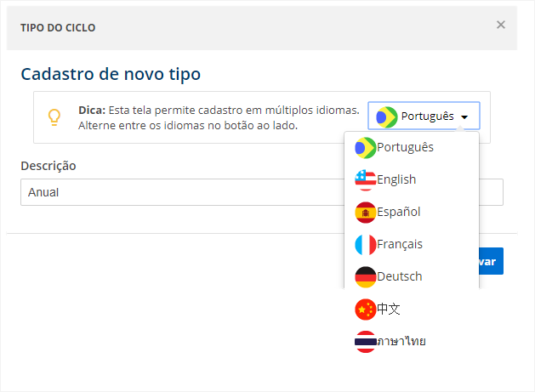Choose 中文 from the language list
Image resolution: width=535 pixels, height=392 pixels.
tap(389, 310)
